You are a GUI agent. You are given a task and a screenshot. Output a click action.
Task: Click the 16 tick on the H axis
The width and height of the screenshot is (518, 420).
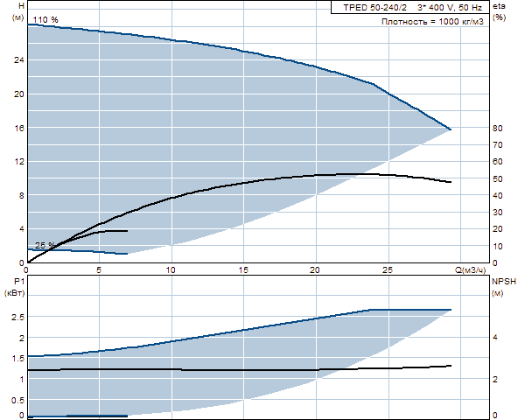19,128
